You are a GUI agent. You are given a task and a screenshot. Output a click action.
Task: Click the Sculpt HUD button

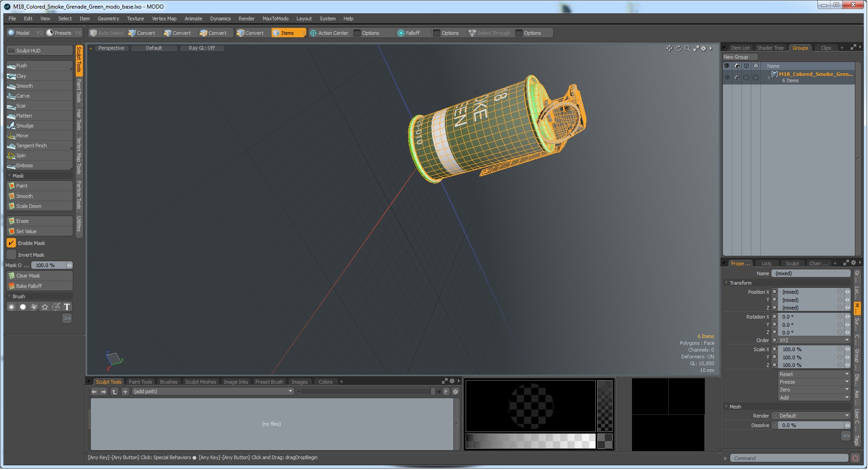(39, 51)
